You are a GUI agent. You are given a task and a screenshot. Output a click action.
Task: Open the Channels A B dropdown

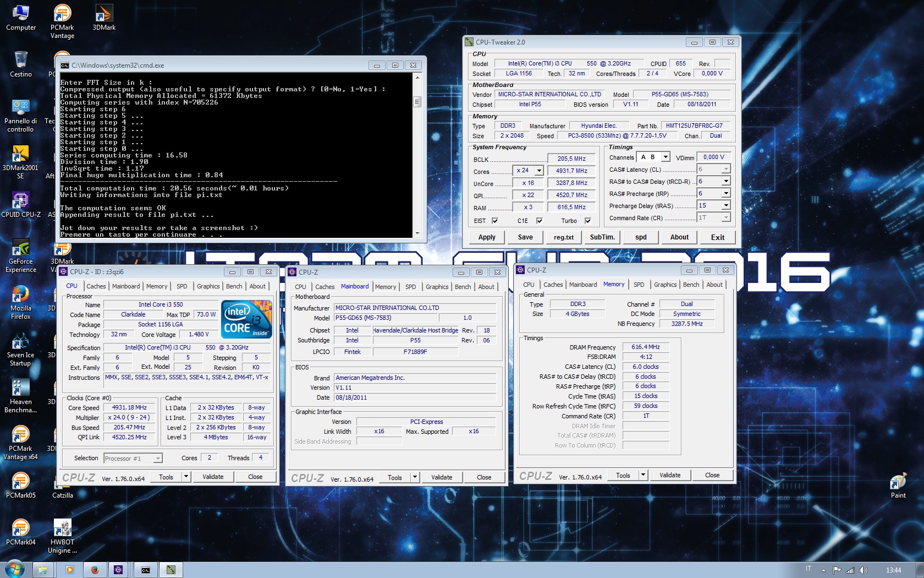[665, 157]
